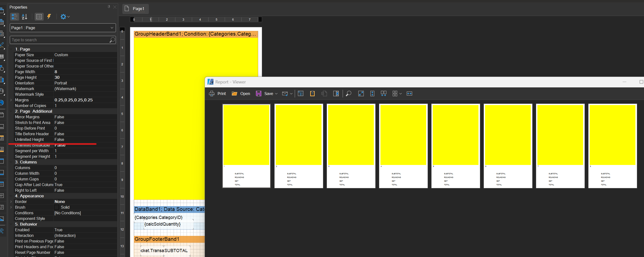Click the Type to search field
This screenshot has height=257, width=644.
pyautogui.click(x=59, y=40)
